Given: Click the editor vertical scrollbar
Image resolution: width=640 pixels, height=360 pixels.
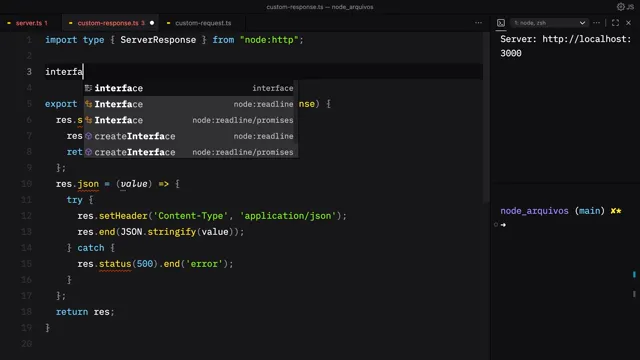Looking at the screenshot, I should coord(486,118).
